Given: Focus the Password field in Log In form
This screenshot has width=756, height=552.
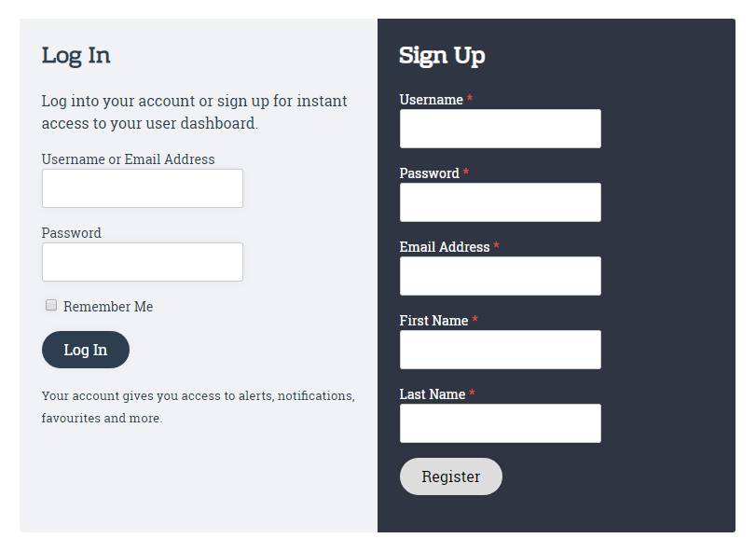Looking at the screenshot, I should tap(142, 262).
